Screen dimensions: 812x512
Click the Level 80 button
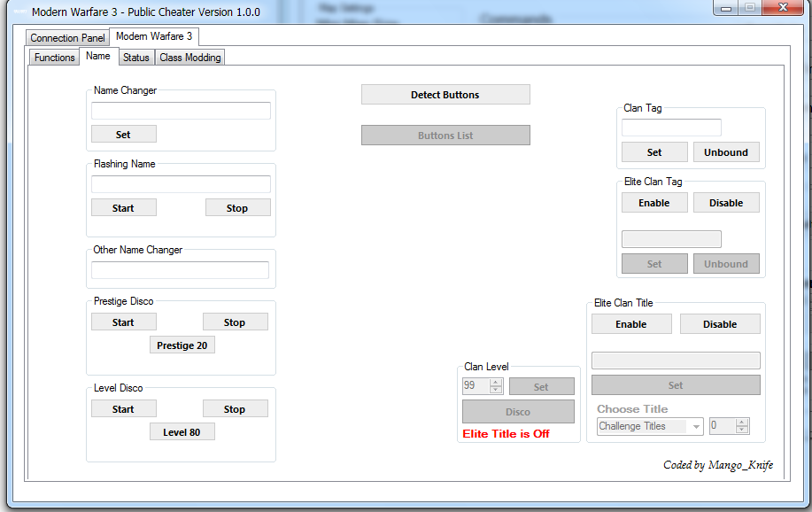[x=182, y=431]
